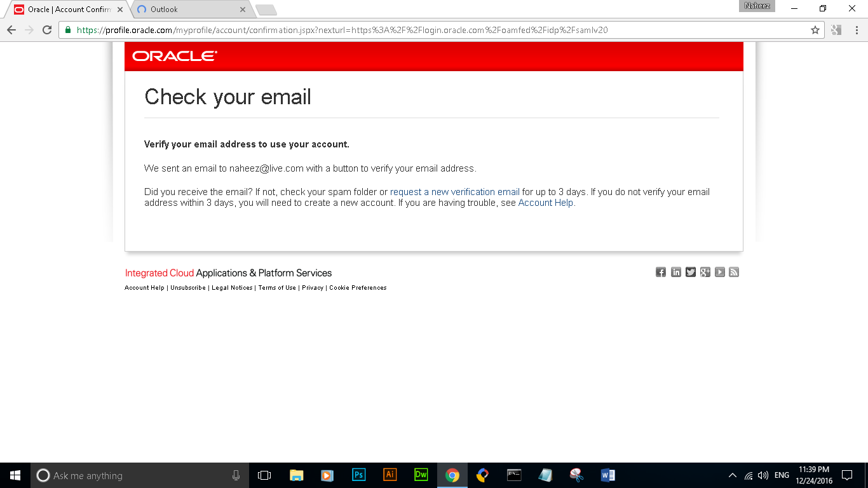The height and width of the screenshot is (488, 868).
Task: Click the Check your email heading
Action: [227, 97]
